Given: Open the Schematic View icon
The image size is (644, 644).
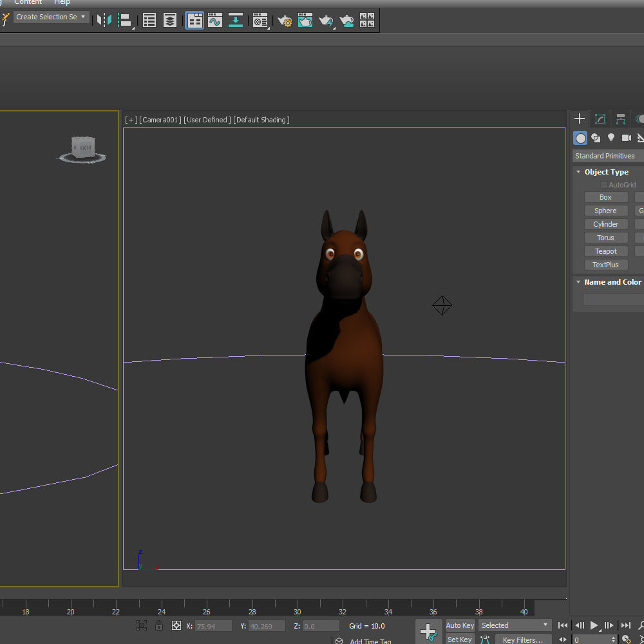Looking at the screenshot, I should click(235, 20).
